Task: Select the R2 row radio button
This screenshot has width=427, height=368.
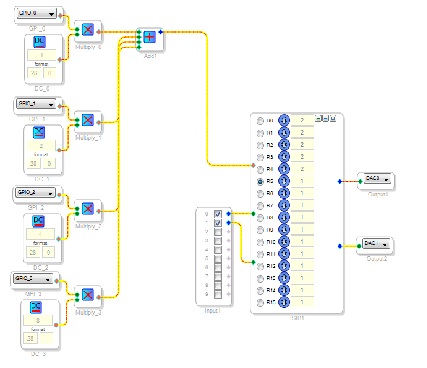Action: click(x=260, y=145)
